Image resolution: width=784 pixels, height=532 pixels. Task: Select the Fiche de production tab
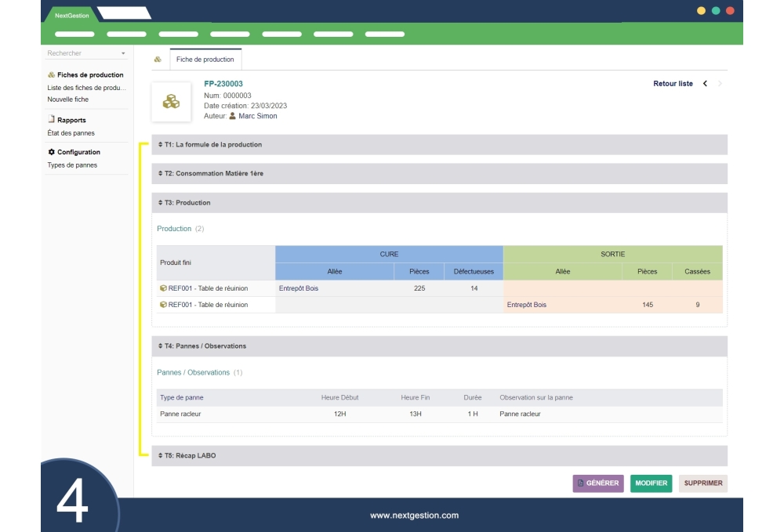[x=205, y=60]
